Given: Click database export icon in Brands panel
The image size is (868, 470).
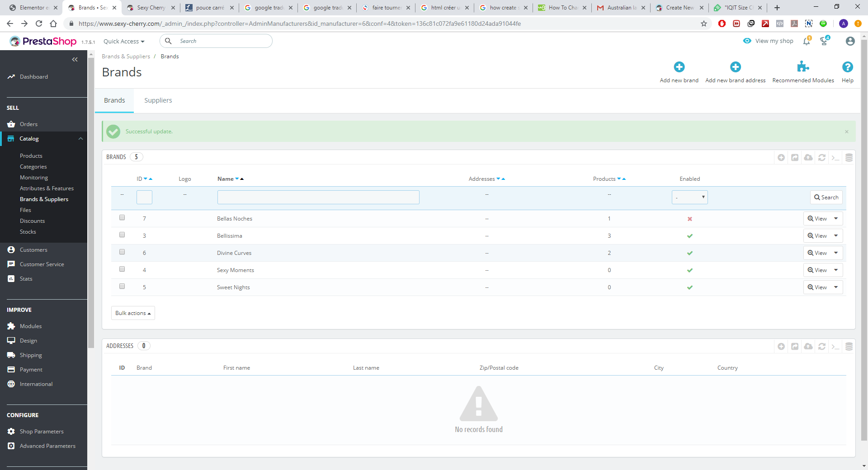Looking at the screenshot, I should tap(849, 157).
